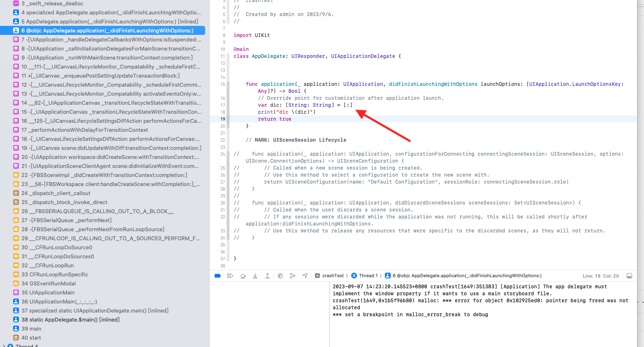The image size is (644, 347).
Task: Open stack frame 6 @objc AppDelegate jump bar item
Action: point(463,276)
